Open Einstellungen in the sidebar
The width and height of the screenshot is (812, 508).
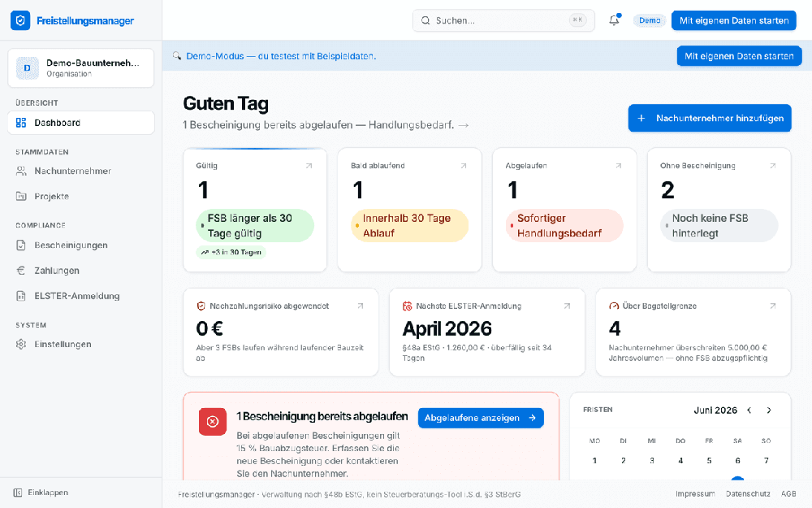point(80,344)
